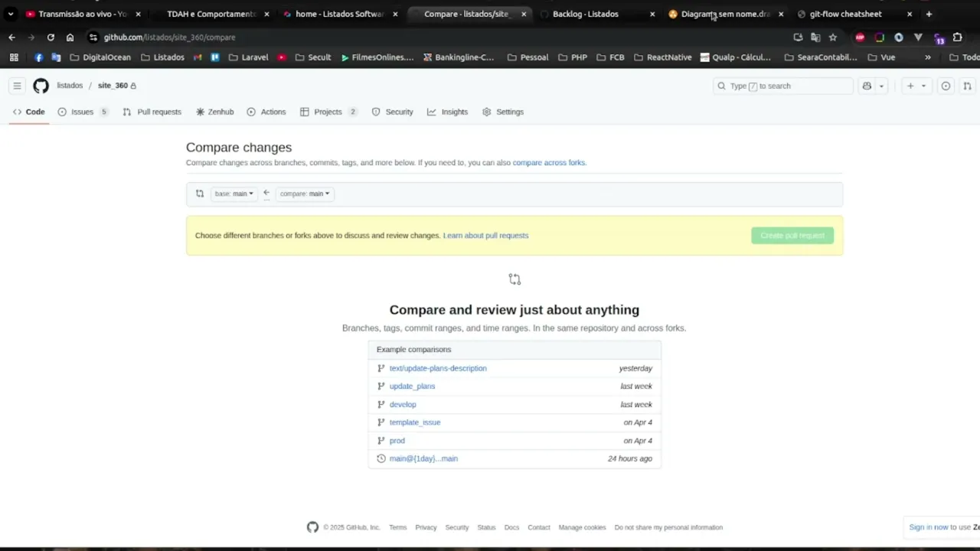Open the hamburger navigation menu
980x551 pixels.
click(x=17, y=86)
